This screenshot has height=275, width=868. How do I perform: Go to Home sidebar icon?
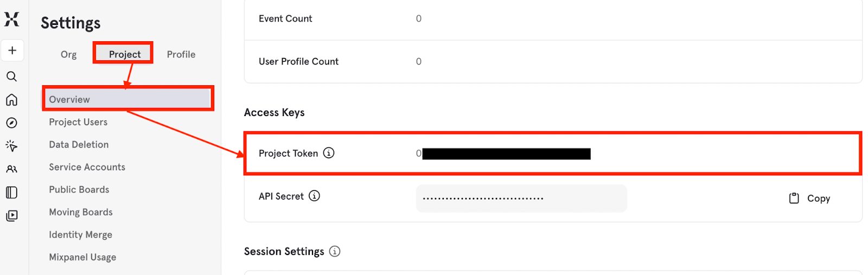point(11,100)
